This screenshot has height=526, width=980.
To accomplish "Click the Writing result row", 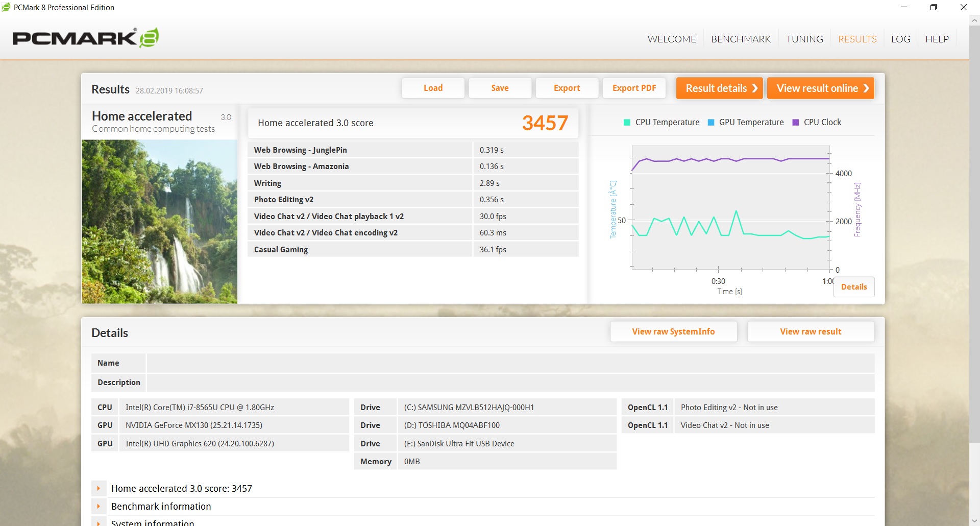I will [413, 183].
